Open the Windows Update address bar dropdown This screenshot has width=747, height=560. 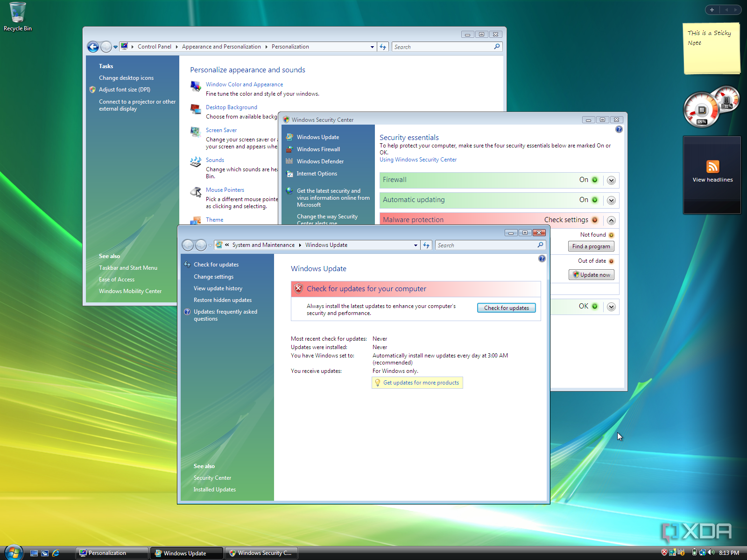point(416,245)
